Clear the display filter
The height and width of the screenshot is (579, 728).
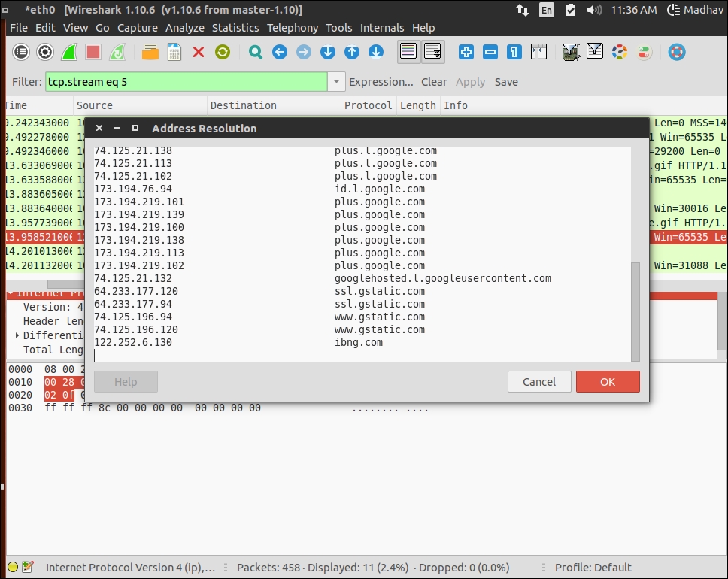click(x=434, y=82)
